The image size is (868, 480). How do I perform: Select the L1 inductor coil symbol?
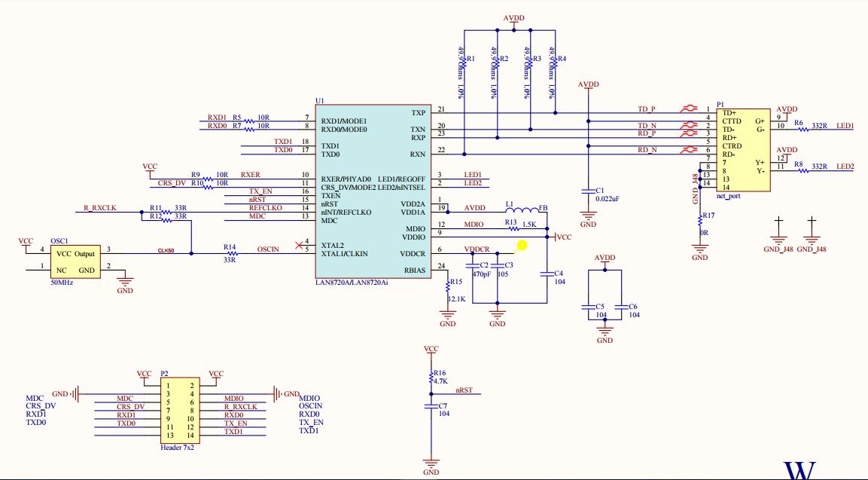pos(522,209)
